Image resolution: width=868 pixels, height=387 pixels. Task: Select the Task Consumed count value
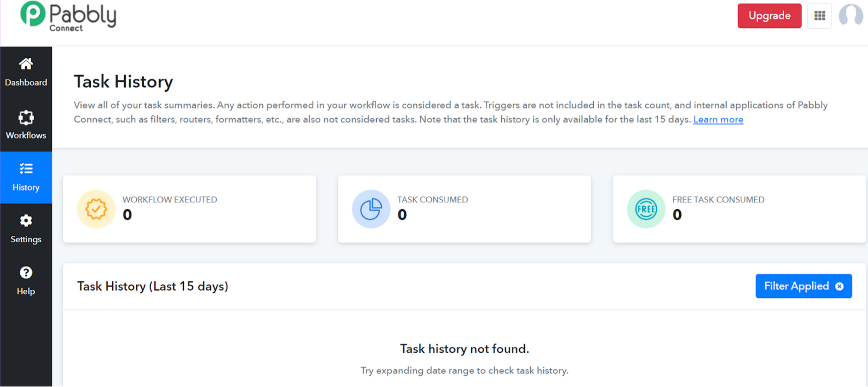pos(402,215)
